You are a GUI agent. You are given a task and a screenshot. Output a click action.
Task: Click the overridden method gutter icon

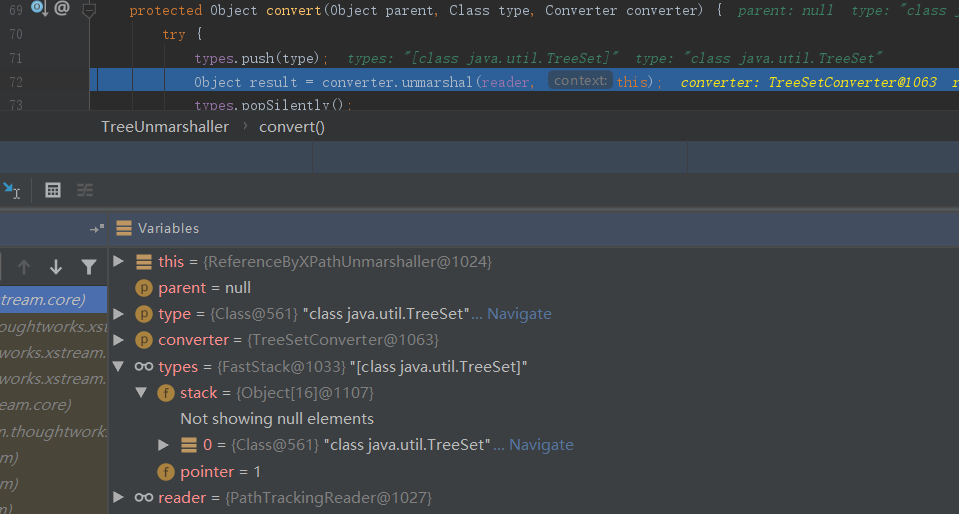click(39, 9)
